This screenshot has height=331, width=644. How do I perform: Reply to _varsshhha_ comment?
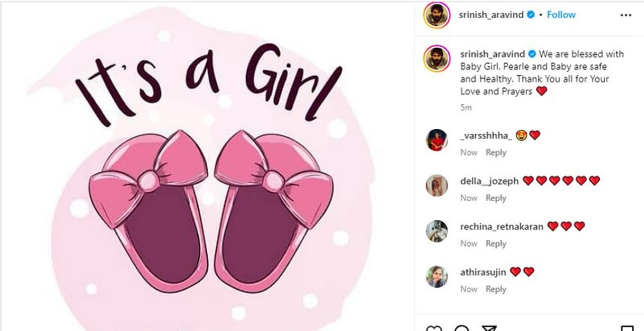(496, 152)
